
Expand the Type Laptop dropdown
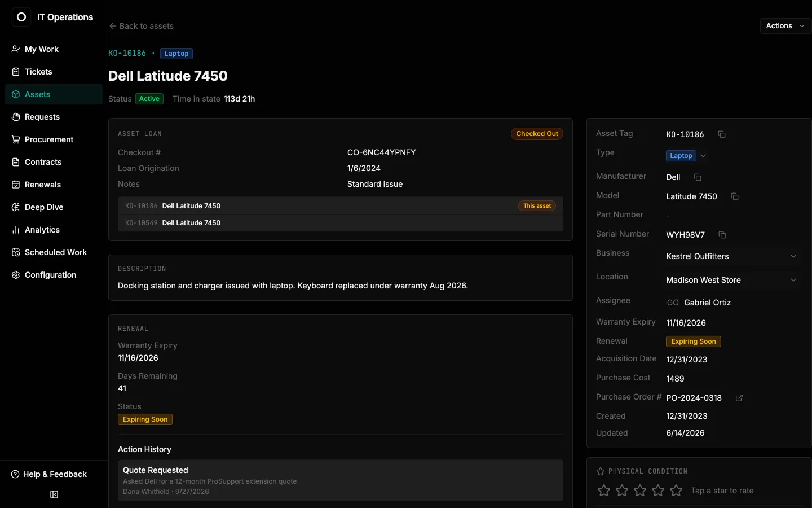tap(686, 156)
